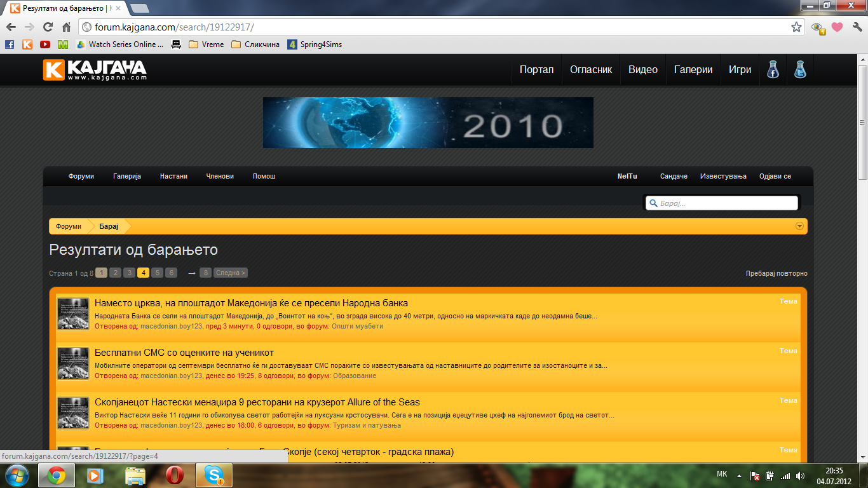Show hidden tray icons arrow

(739, 475)
